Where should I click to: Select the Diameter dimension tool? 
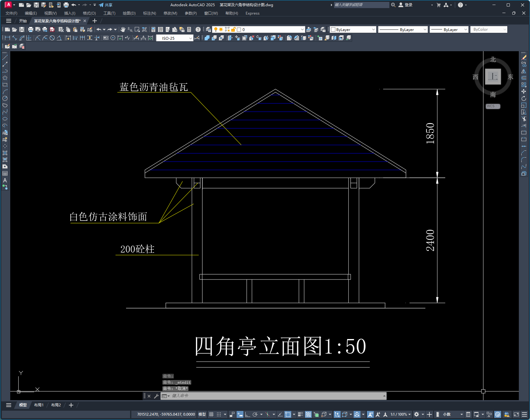[52, 38]
